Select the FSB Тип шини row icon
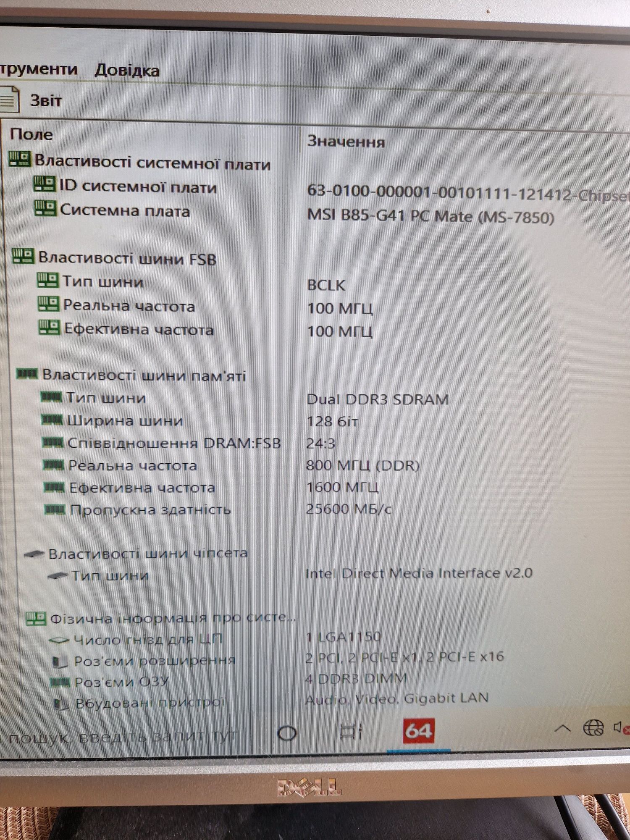630x840 pixels. (48, 280)
